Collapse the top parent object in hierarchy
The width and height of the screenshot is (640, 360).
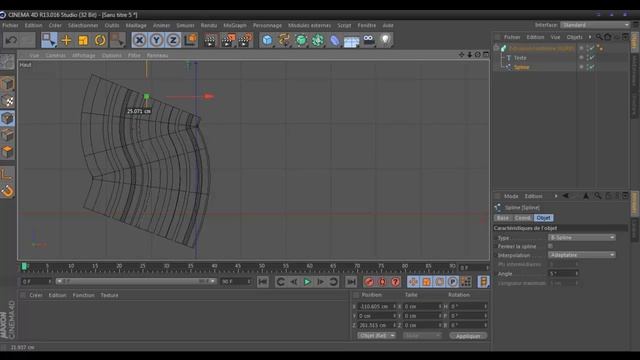(x=497, y=48)
